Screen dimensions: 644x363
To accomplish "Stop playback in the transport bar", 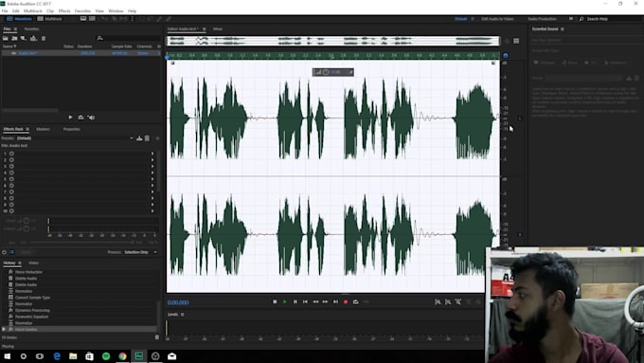I will click(275, 301).
